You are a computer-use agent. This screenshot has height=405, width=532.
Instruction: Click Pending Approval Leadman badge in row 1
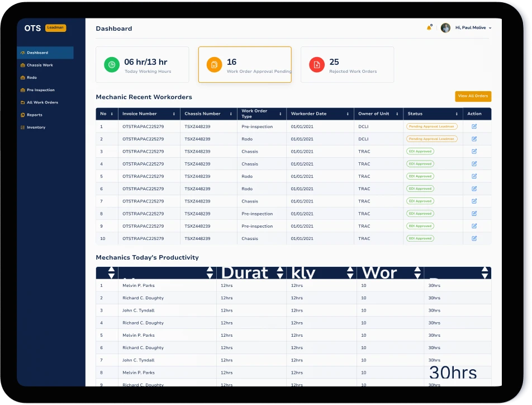click(x=431, y=126)
